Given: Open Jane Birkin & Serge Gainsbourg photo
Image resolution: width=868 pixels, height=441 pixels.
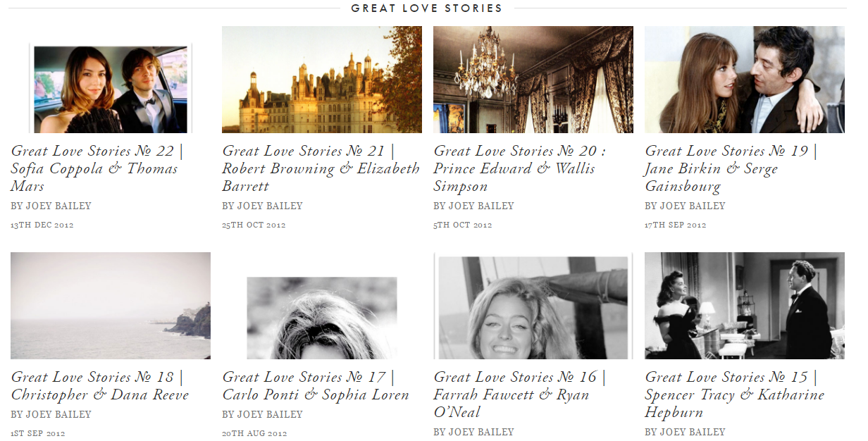Looking at the screenshot, I should pos(745,80).
